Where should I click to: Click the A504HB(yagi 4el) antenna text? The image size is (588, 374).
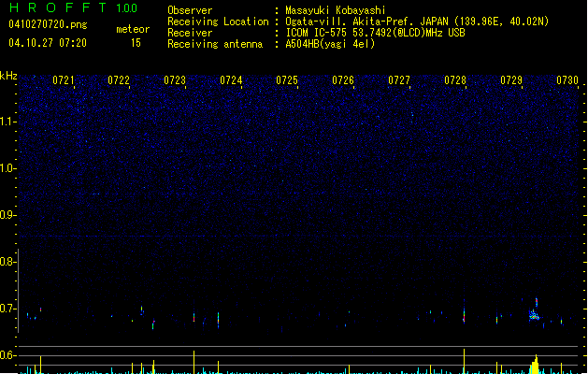coord(330,44)
